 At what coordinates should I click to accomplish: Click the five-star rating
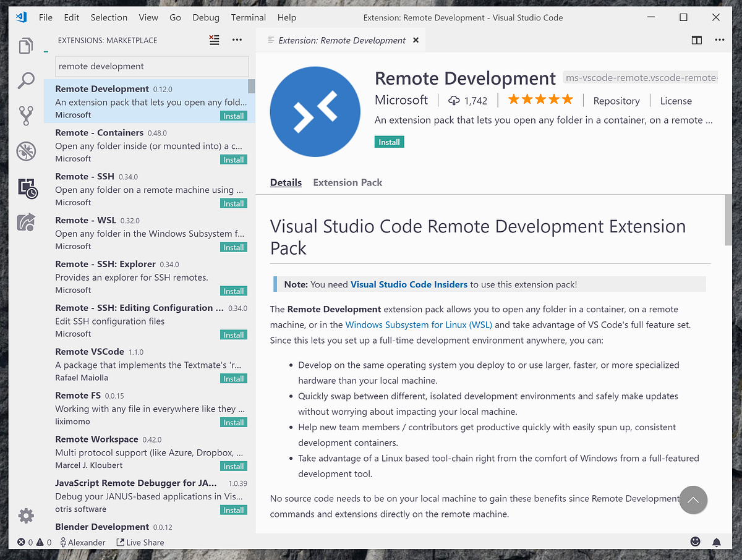(x=540, y=100)
